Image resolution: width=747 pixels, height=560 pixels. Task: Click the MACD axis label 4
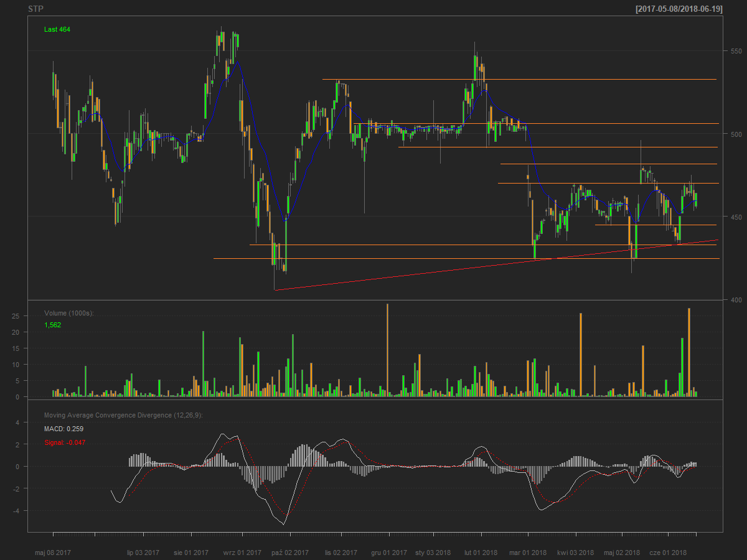(x=17, y=422)
